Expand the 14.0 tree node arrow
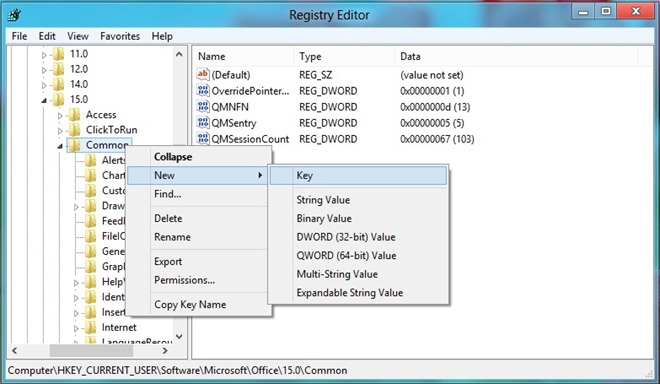The height and width of the screenshot is (384, 660). 44,85
